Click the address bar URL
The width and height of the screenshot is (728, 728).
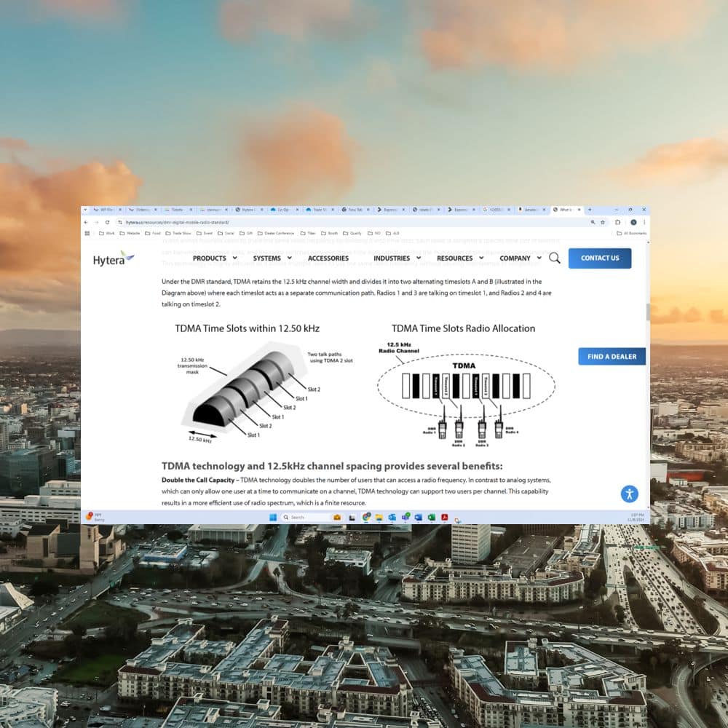coord(178,222)
